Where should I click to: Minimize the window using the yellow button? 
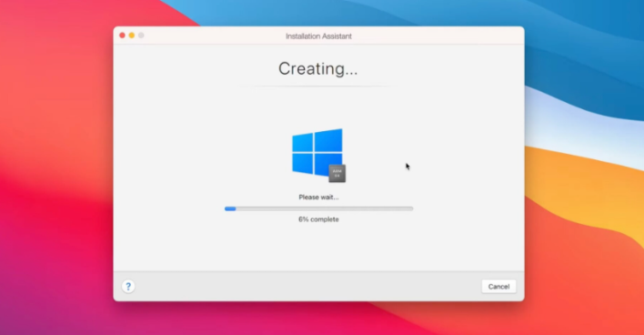pos(131,36)
